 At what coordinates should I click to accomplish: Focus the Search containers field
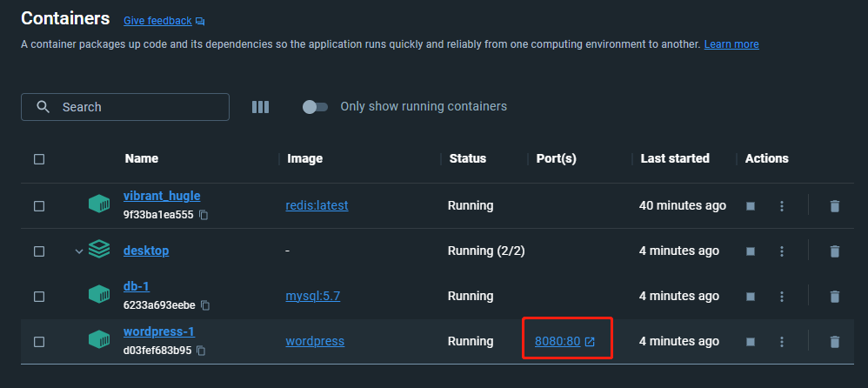pos(125,107)
